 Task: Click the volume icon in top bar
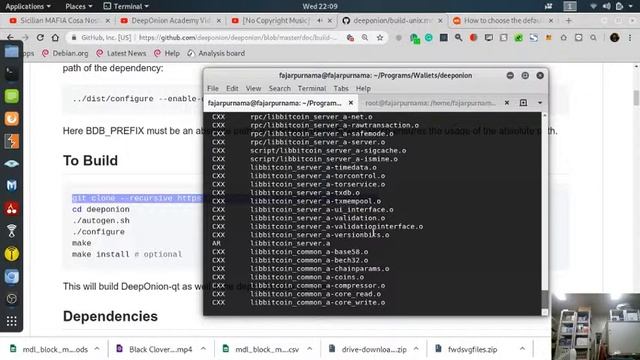[607, 6]
